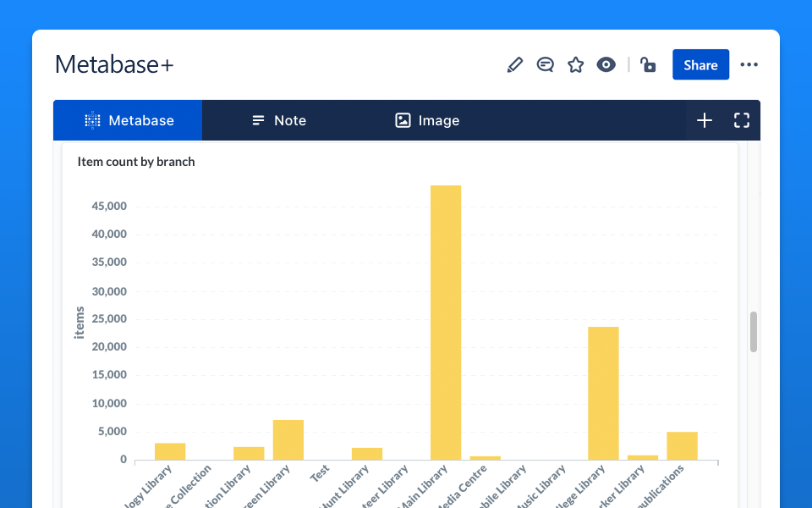
Task: Click the tallest Main Library bar
Action: 446,322
